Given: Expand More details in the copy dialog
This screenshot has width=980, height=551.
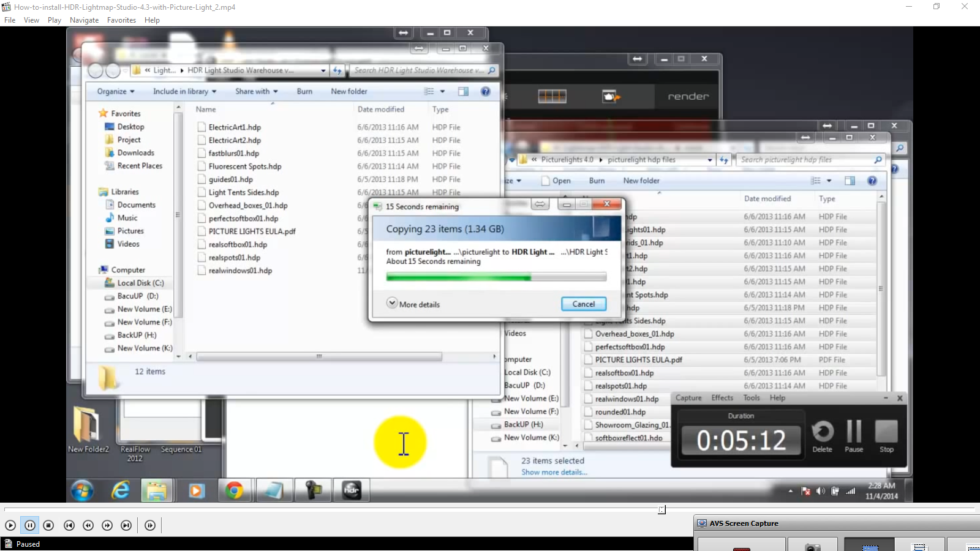Looking at the screenshot, I should pyautogui.click(x=413, y=304).
